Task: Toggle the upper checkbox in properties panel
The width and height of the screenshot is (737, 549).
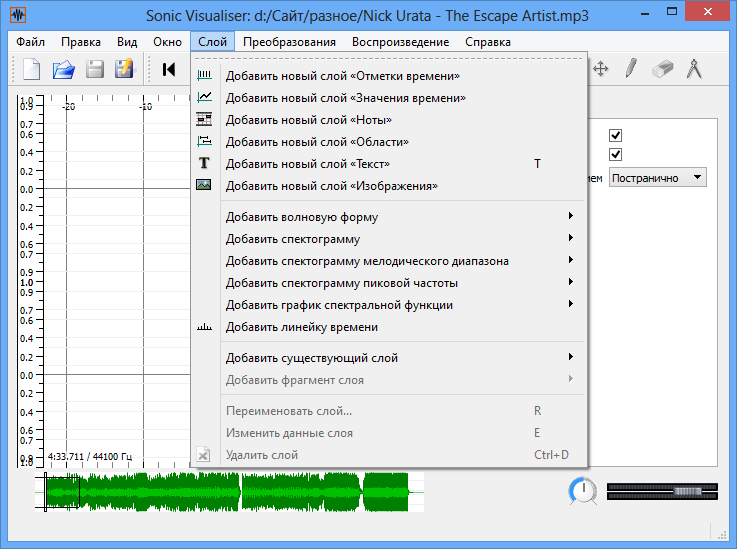Action: (615, 135)
